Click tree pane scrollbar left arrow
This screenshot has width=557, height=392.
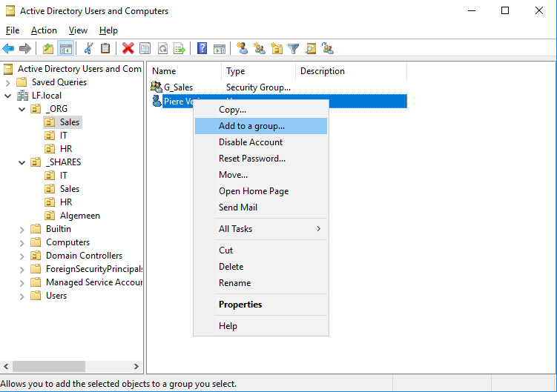7,366
